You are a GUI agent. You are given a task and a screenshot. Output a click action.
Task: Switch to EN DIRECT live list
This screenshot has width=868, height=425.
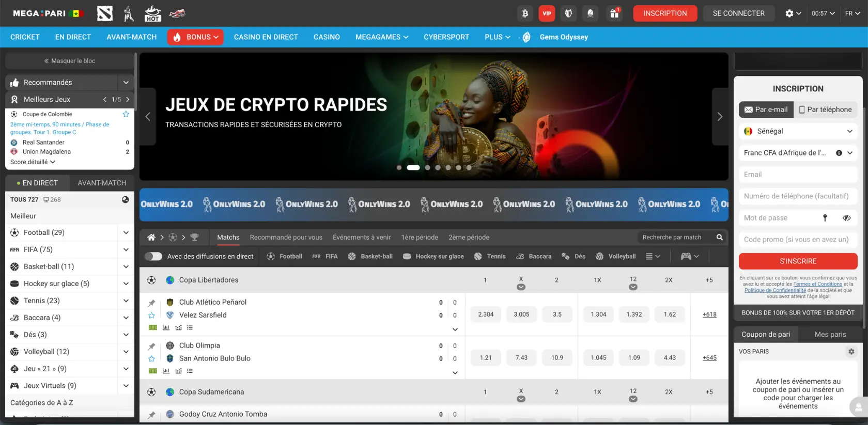pos(37,183)
